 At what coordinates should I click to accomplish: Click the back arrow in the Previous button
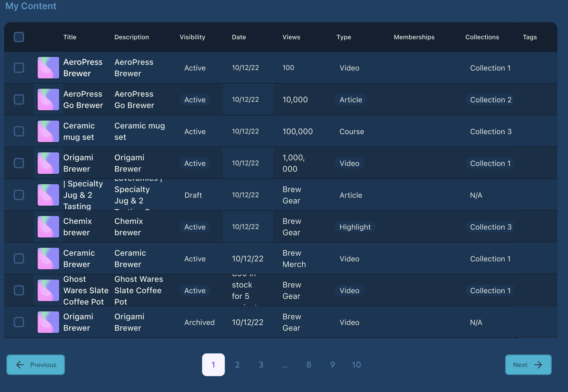20,365
